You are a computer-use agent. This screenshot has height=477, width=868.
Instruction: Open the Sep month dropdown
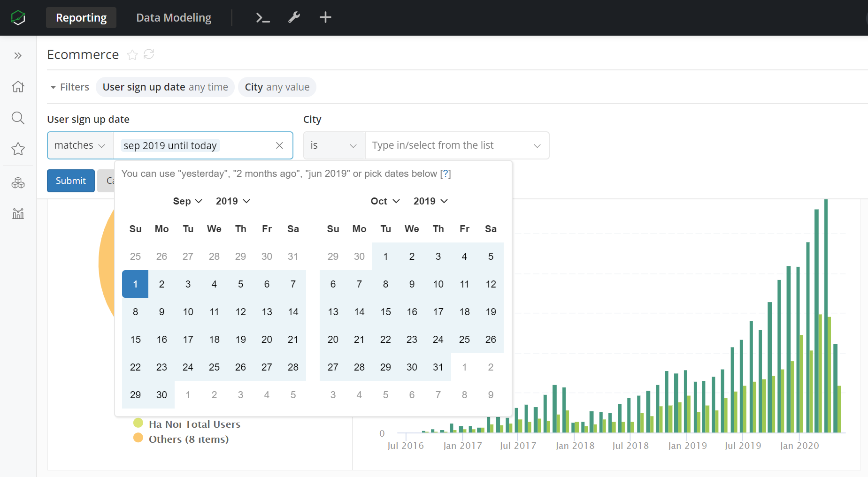coord(187,201)
